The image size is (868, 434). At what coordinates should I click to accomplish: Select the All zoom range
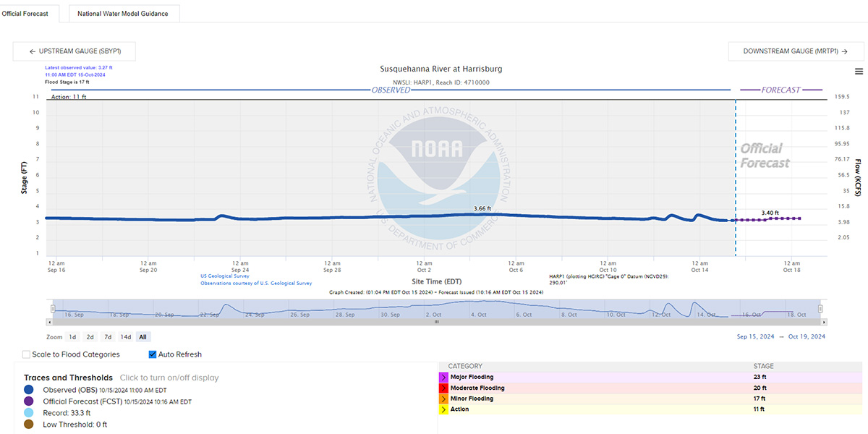143,337
